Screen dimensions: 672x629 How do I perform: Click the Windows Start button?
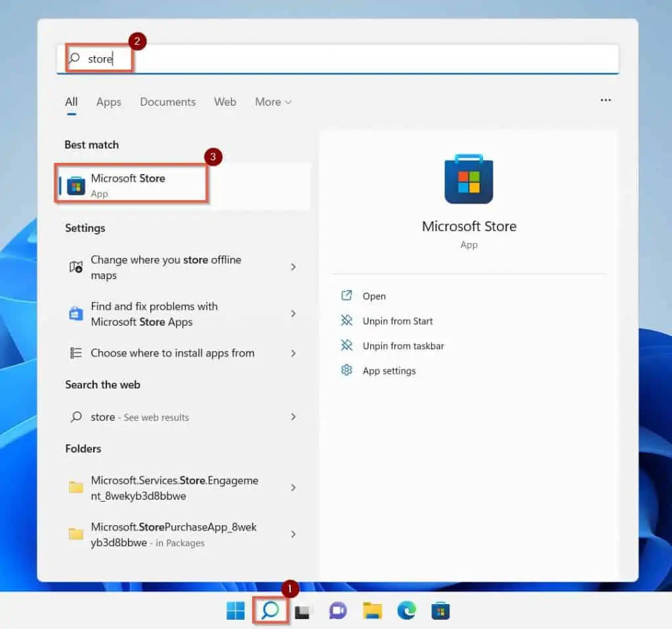pyautogui.click(x=235, y=611)
